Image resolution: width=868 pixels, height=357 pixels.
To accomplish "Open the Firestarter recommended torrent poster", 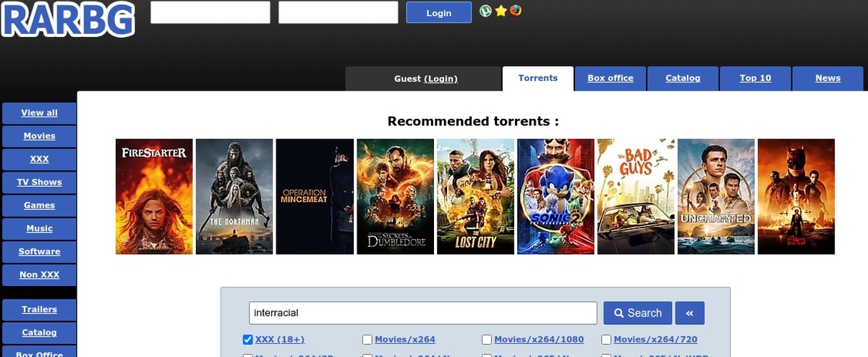I will [154, 196].
